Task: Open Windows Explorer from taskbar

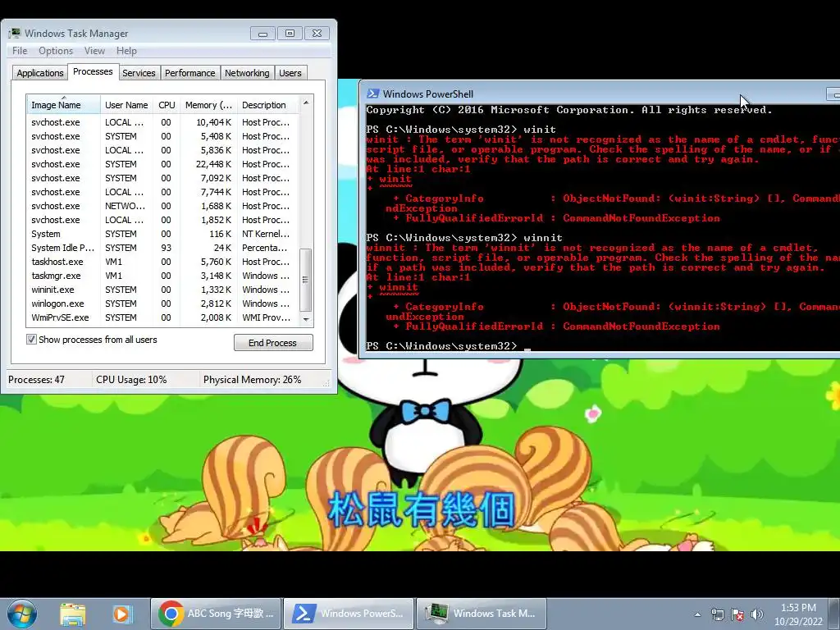Action: point(73,614)
